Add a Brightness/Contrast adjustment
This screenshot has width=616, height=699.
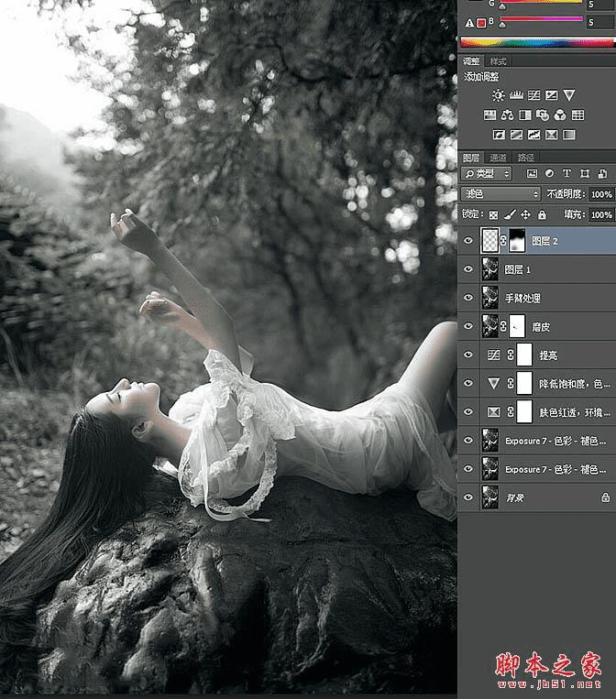pyautogui.click(x=498, y=95)
